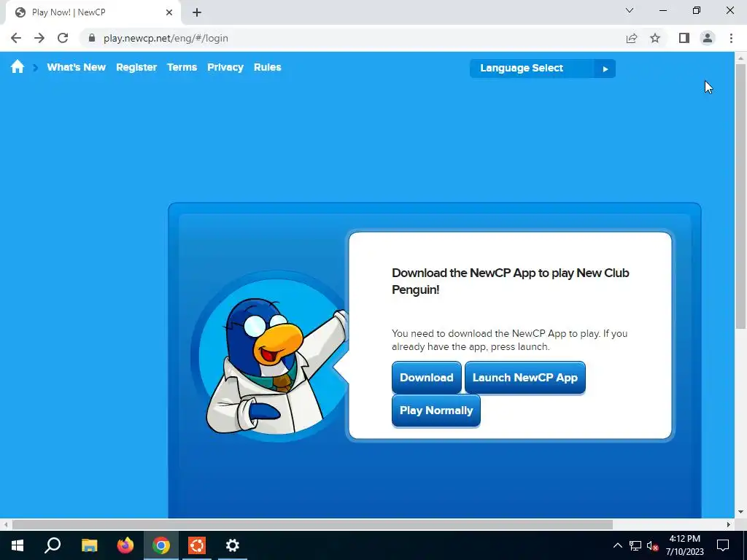Click the horizontal scrollbar thumb
The image size is (747, 560).
click(312, 524)
